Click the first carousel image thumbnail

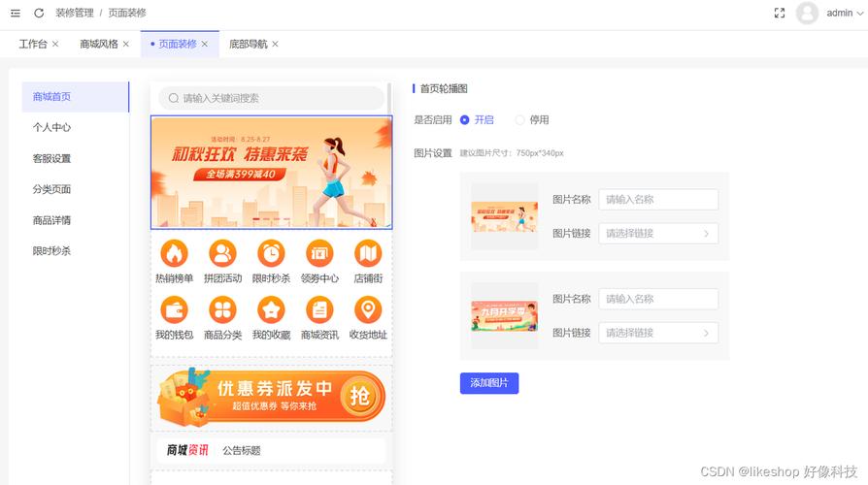(x=504, y=216)
